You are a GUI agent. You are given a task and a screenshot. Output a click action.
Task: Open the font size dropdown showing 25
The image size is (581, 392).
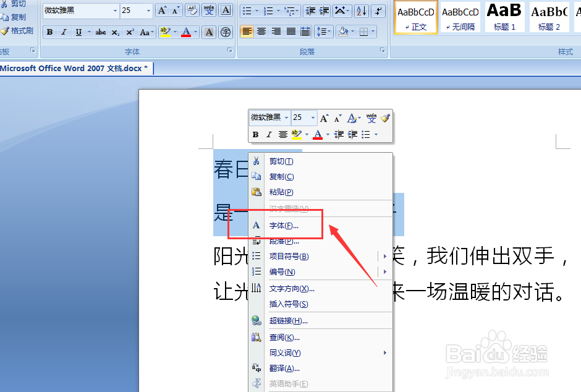coord(148,10)
